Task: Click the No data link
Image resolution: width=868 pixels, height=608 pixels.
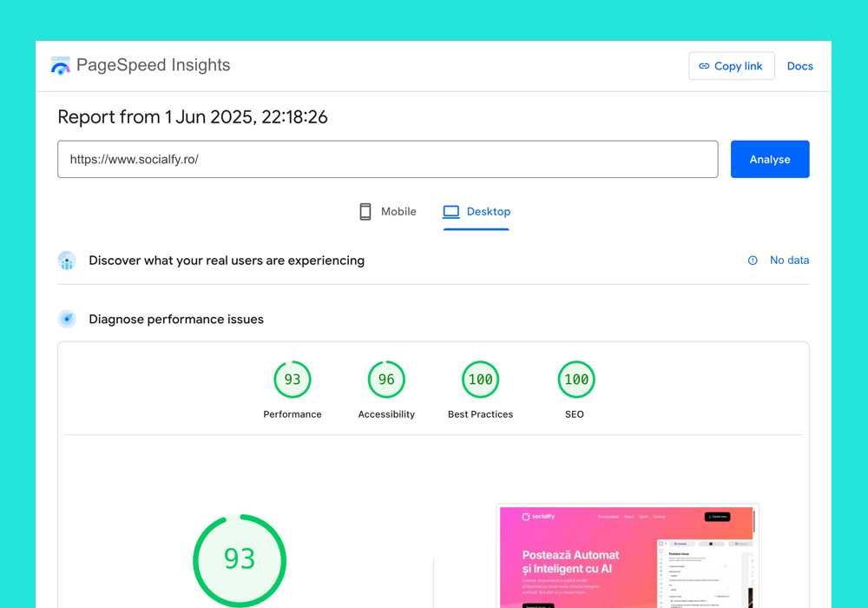Action: tap(789, 261)
